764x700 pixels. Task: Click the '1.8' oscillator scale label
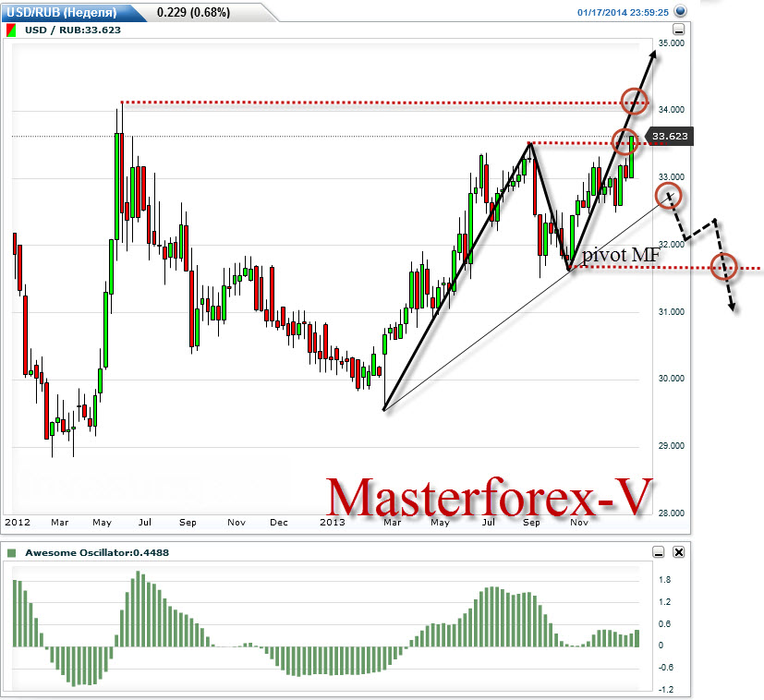coord(664,580)
